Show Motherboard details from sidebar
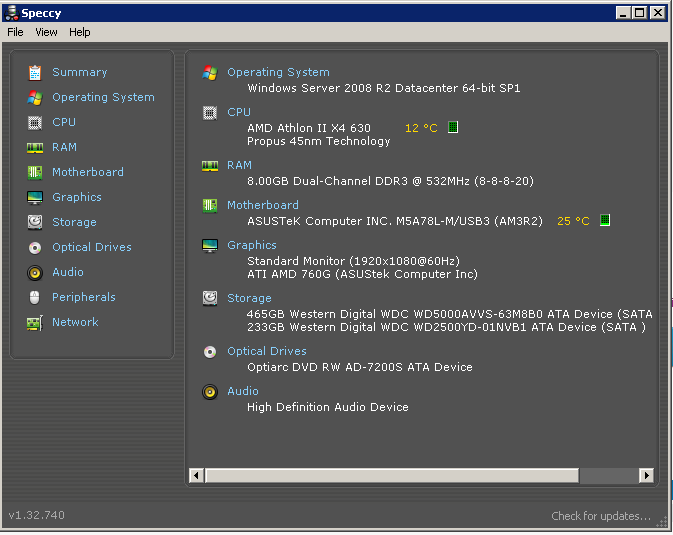Image resolution: width=673 pixels, height=535 pixels. (88, 172)
